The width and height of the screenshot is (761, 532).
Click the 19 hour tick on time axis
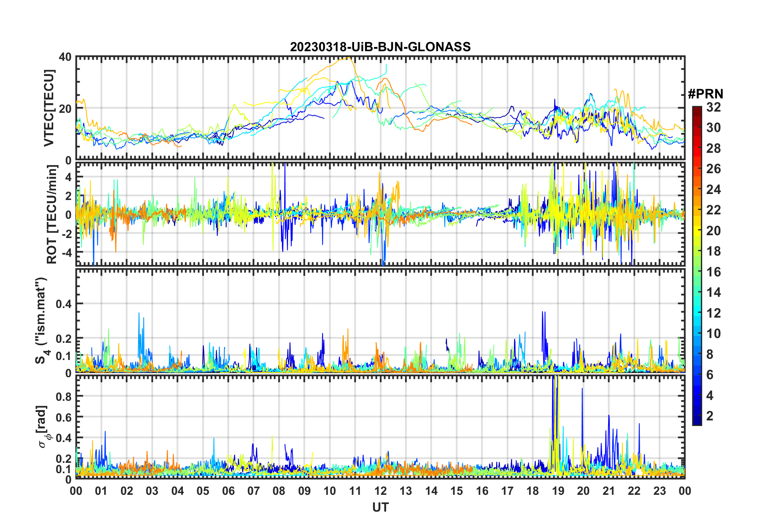tap(558, 491)
